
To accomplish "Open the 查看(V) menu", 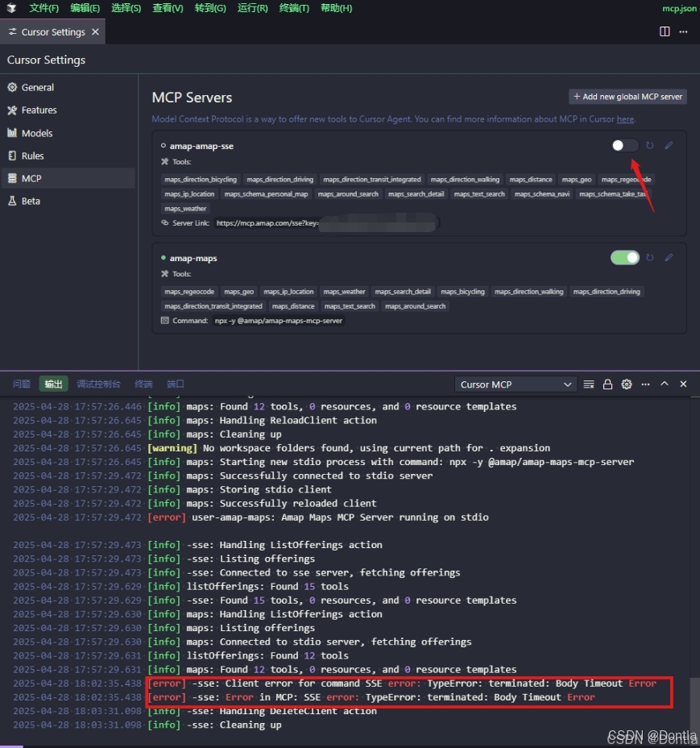I will click(x=168, y=8).
